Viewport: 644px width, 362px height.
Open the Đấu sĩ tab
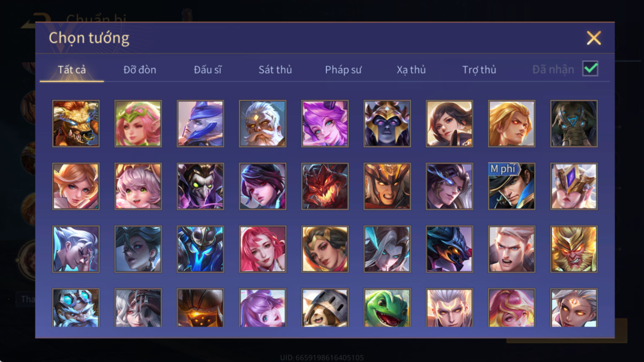(x=207, y=70)
